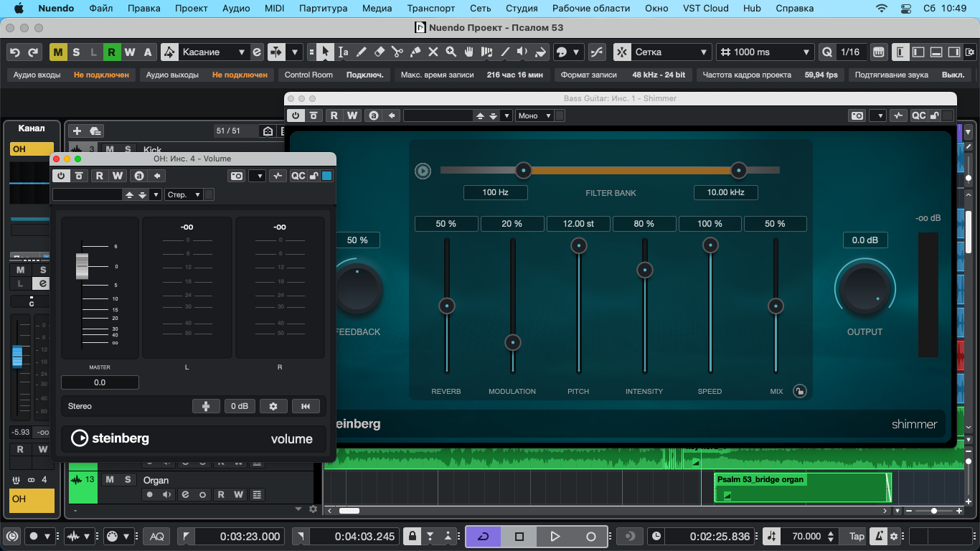Click the Shimmer OUTPUT knob
Viewport: 980px width, 551px height.
(x=864, y=289)
